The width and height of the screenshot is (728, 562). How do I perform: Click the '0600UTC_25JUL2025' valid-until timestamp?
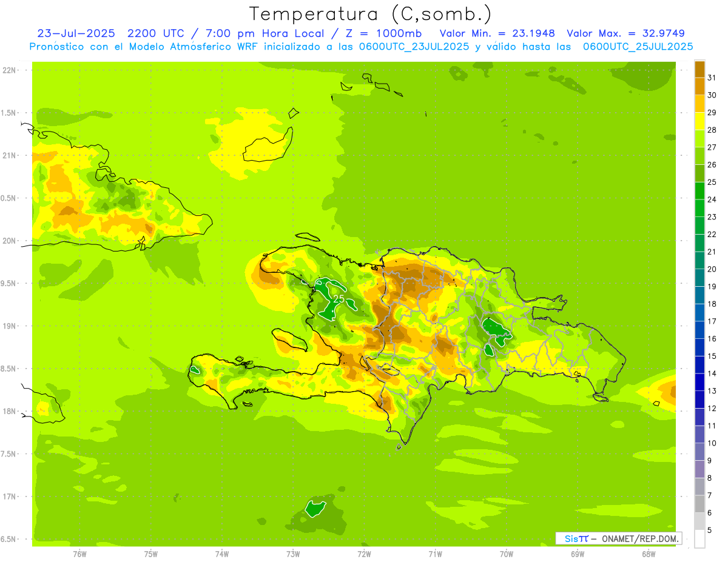638,47
